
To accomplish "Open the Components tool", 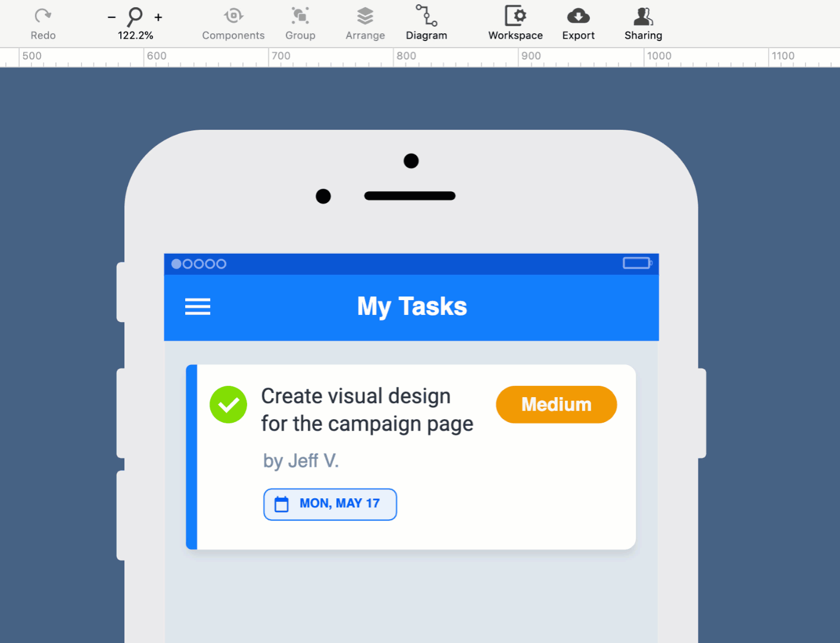I will pyautogui.click(x=233, y=16).
